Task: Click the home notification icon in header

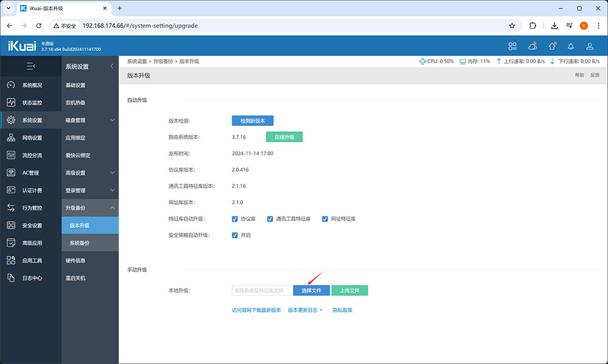Action: (552, 46)
